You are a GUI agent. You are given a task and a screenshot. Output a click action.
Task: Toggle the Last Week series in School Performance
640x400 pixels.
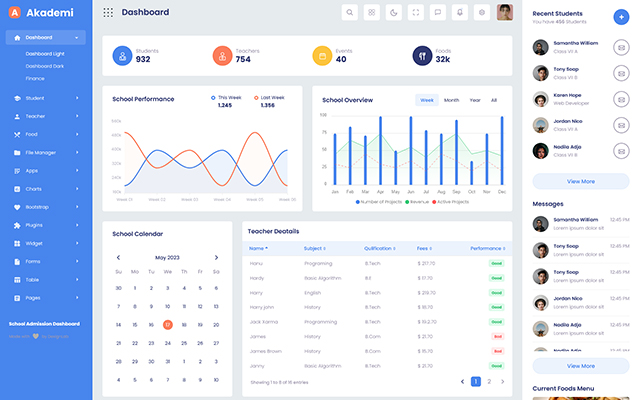click(x=266, y=98)
